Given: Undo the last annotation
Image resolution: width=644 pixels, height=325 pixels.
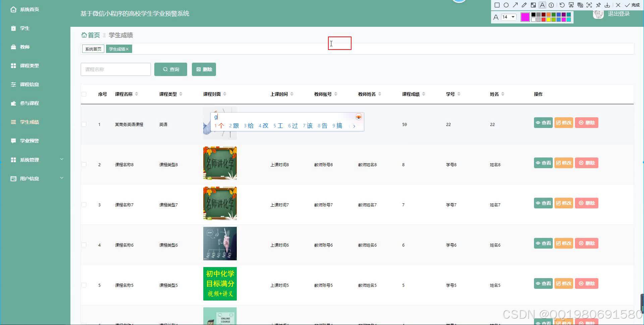Looking at the screenshot, I should 562,5.
